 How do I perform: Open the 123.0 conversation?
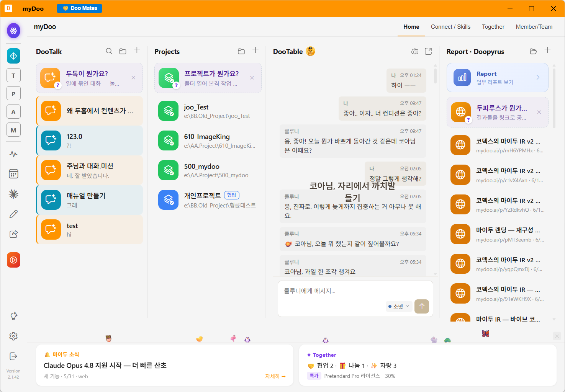[90, 140]
